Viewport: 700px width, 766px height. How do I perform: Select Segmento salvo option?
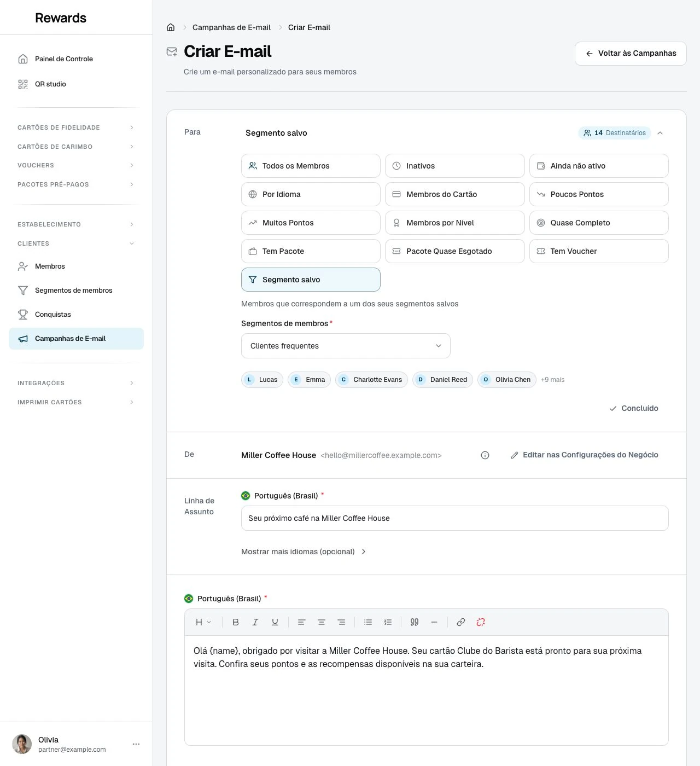pyautogui.click(x=311, y=280)
